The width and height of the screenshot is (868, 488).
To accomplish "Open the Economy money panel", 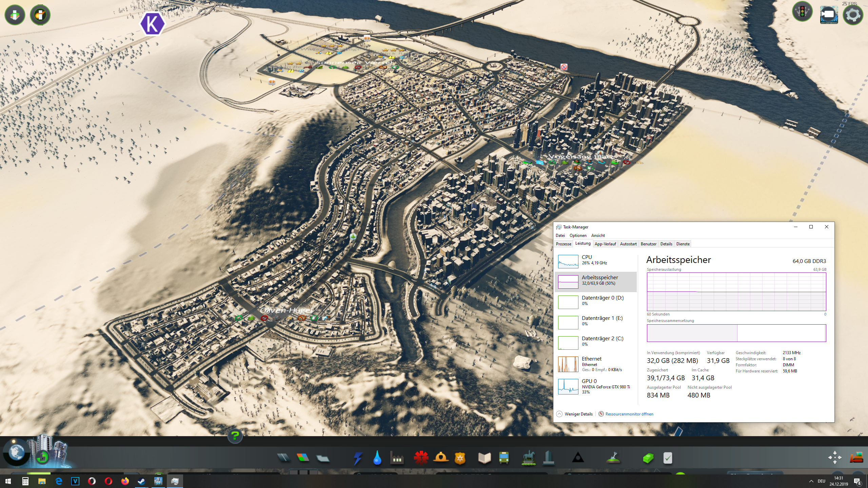I will 648,458.
